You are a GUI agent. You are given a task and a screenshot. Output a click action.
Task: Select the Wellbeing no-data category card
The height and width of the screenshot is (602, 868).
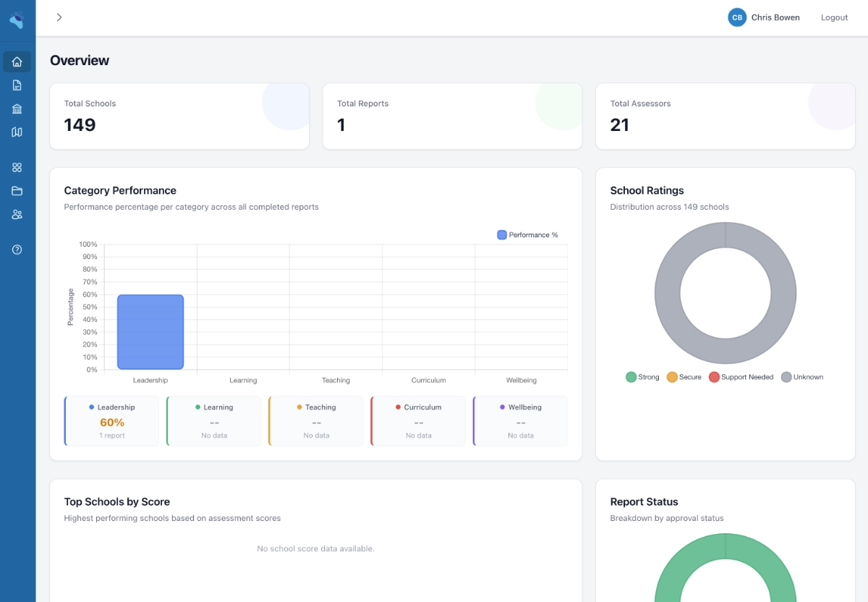[x=520, y=421]
